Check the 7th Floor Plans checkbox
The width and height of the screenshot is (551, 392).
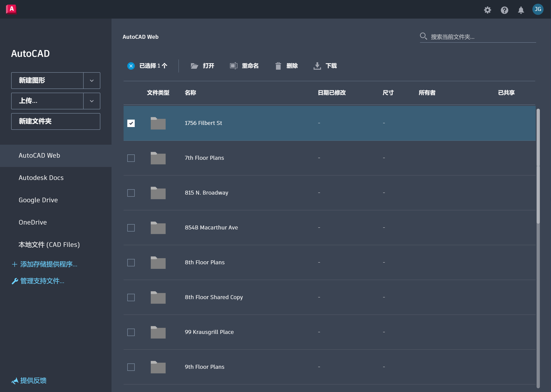coord(131,158)
